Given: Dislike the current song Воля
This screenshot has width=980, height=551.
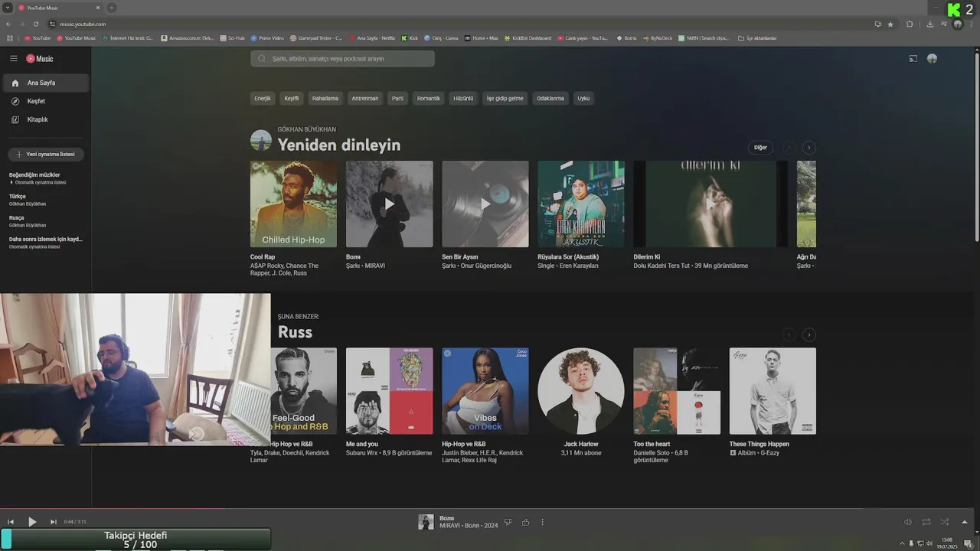Looking at the screenshot, I should 508,522.
